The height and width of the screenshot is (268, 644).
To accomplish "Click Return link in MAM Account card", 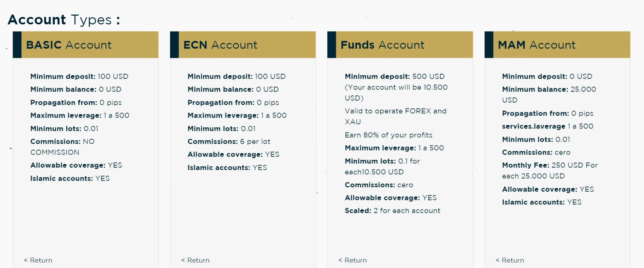I will tap(510, 260).
